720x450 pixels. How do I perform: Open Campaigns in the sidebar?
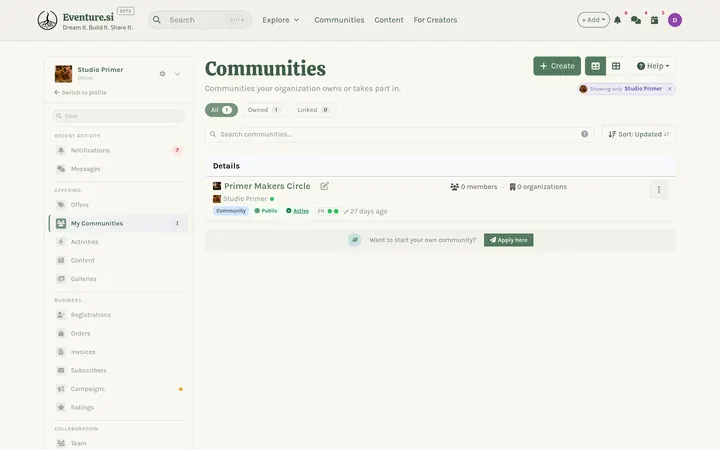pos(118,389)
